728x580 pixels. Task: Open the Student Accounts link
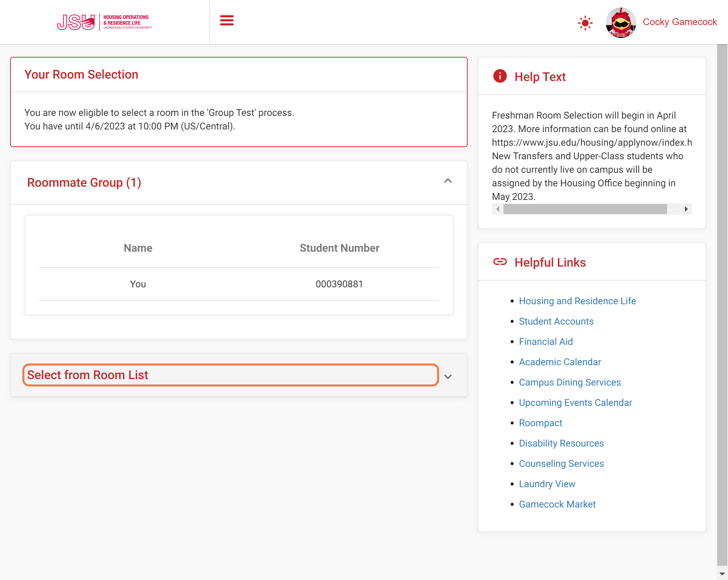556,321
